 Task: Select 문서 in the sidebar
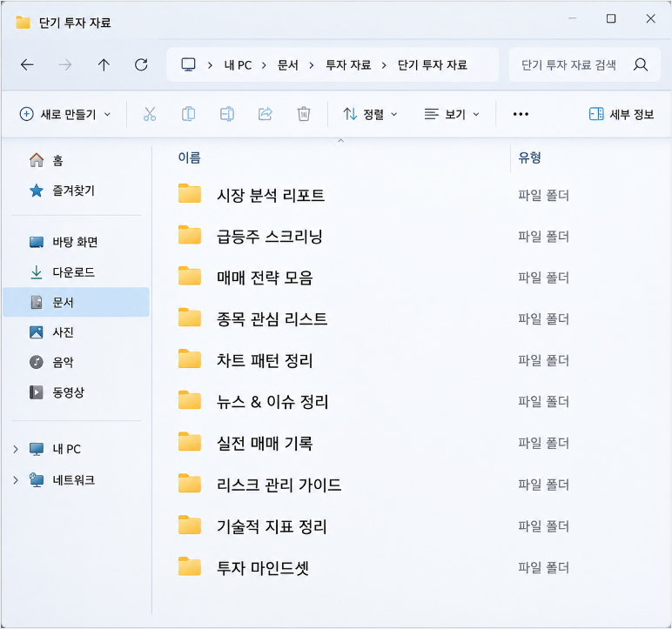[x=76, y=302]
